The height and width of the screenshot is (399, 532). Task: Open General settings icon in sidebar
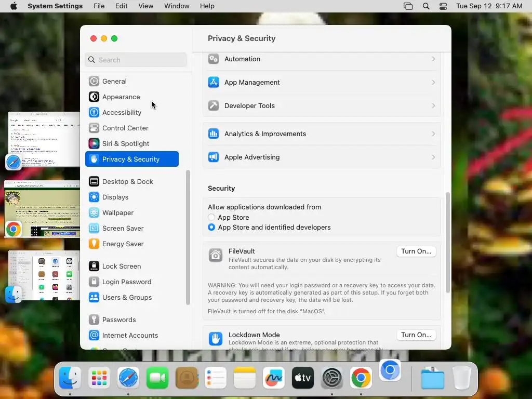point(94,81)
